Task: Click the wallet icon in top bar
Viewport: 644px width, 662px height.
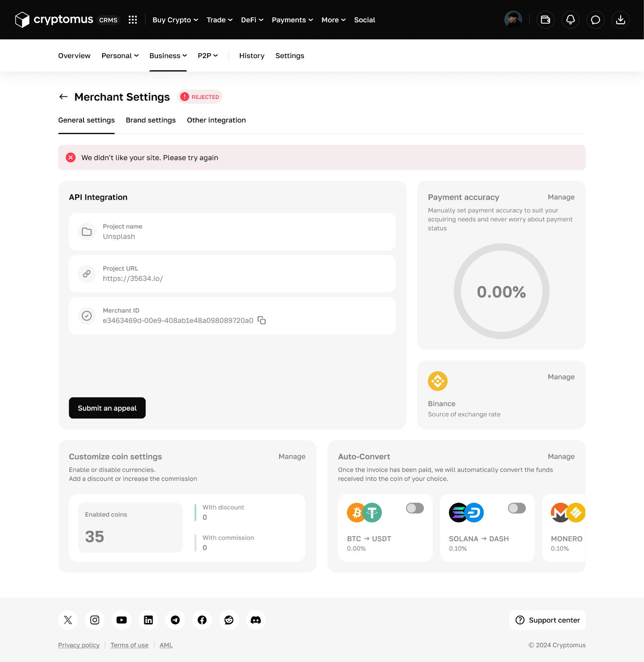Action: [545, 20]
